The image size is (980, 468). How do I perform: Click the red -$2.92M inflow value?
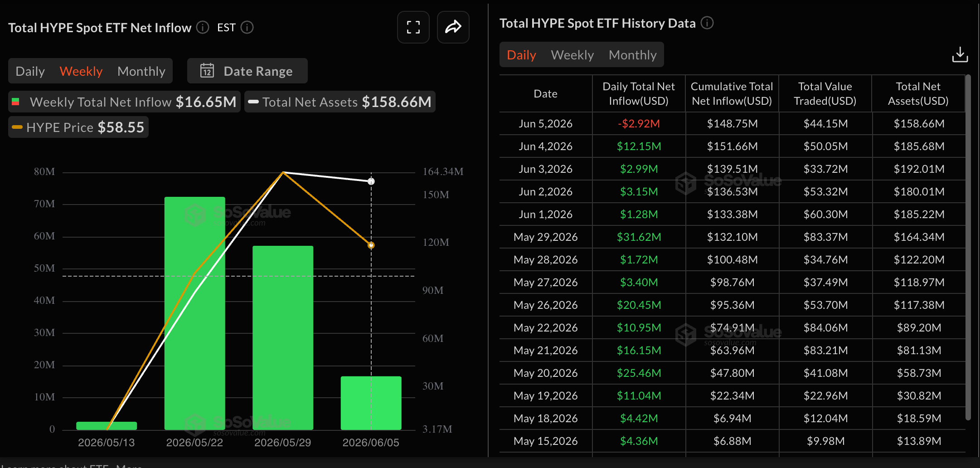tap(639, 123)
